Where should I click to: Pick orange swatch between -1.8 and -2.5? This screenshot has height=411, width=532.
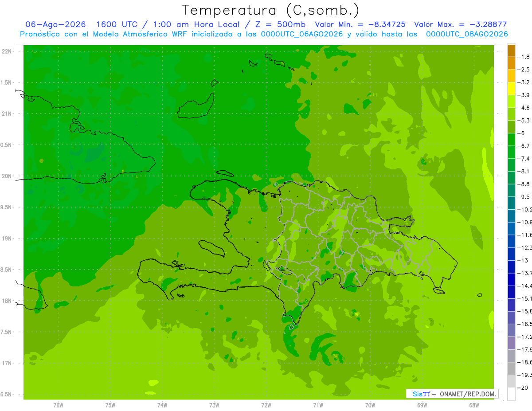(511, 63)
